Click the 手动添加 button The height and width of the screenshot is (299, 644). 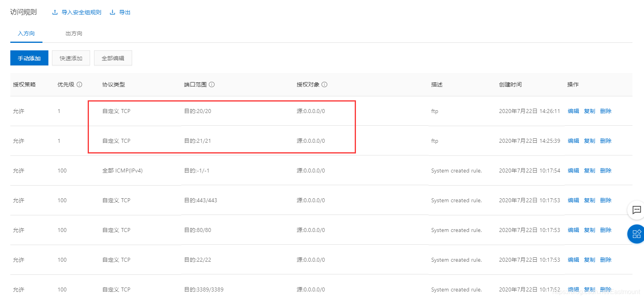tap(29, 58)
